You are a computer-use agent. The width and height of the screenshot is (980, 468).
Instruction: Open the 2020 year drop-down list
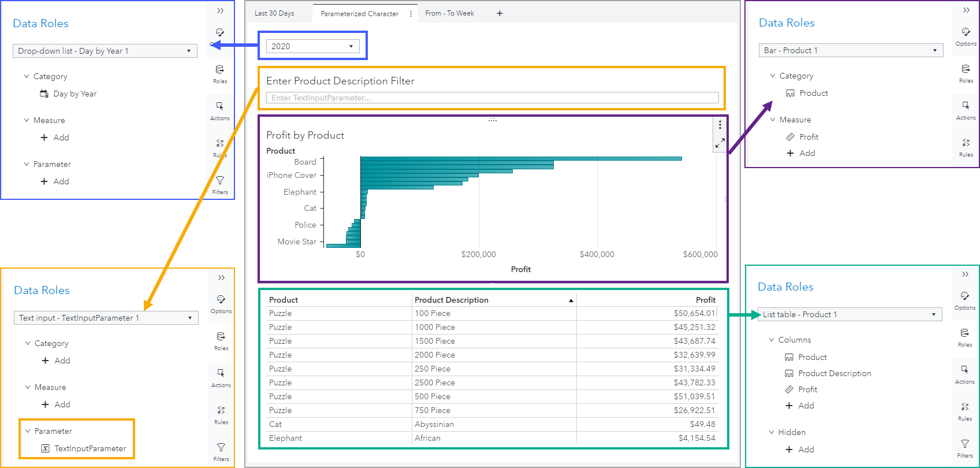tap(313, 46)
